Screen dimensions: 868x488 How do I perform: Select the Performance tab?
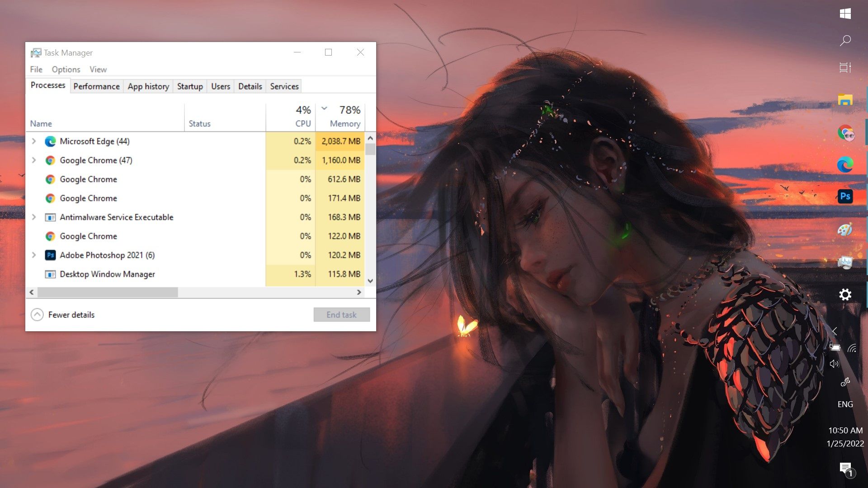[x=97, y=86]
